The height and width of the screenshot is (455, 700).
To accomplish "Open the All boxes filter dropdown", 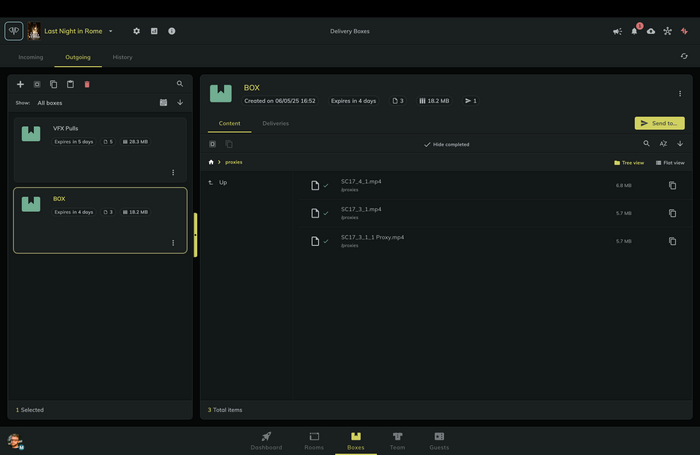I will tap(50, 103).
